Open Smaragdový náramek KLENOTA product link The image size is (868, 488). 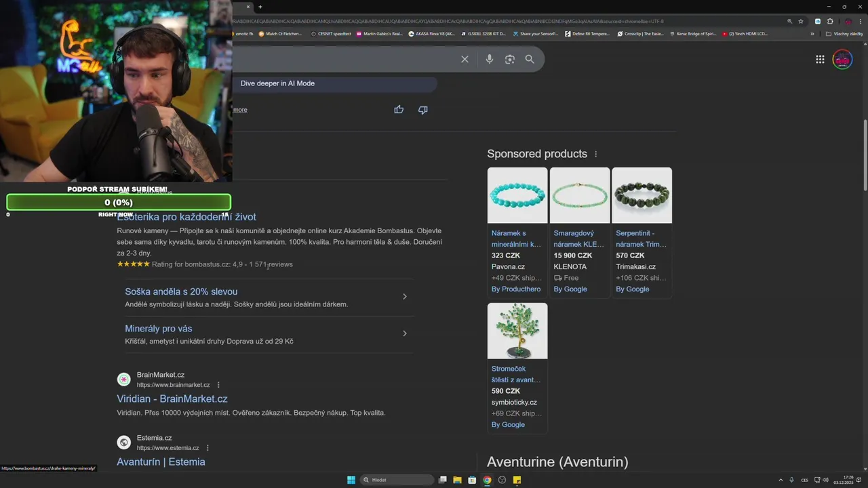(578, 239)
